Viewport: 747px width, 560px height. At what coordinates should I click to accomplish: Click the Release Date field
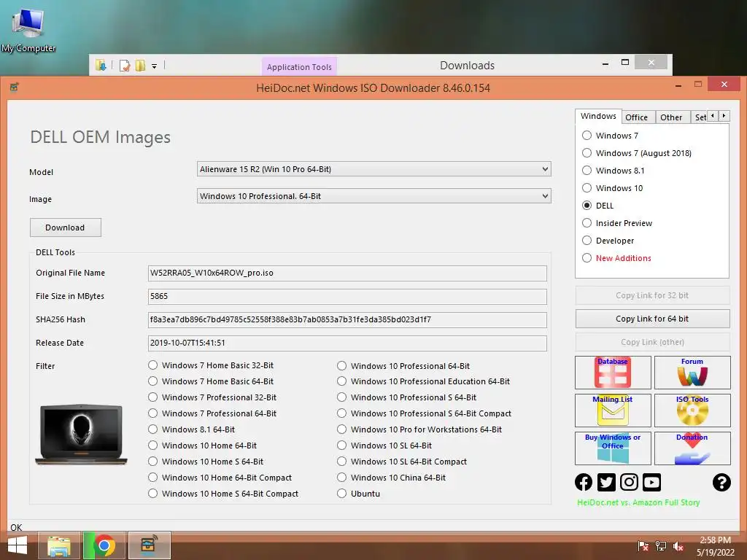coord(347,343)
